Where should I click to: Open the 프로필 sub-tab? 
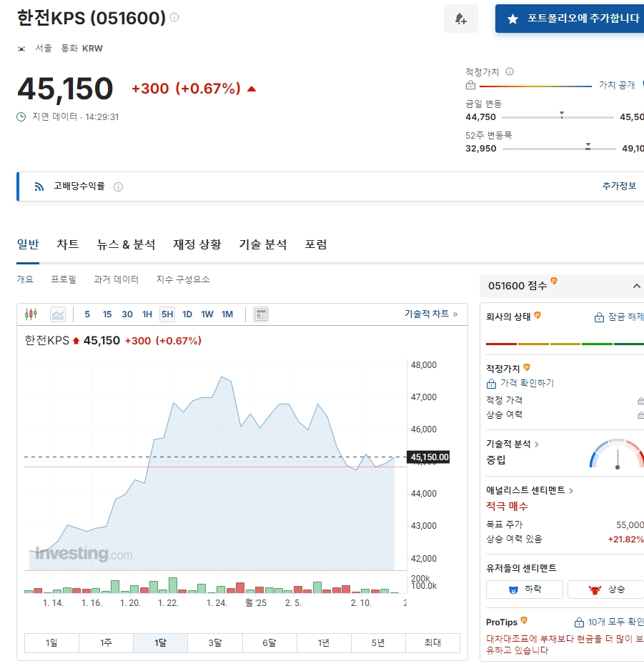(64, 279)
